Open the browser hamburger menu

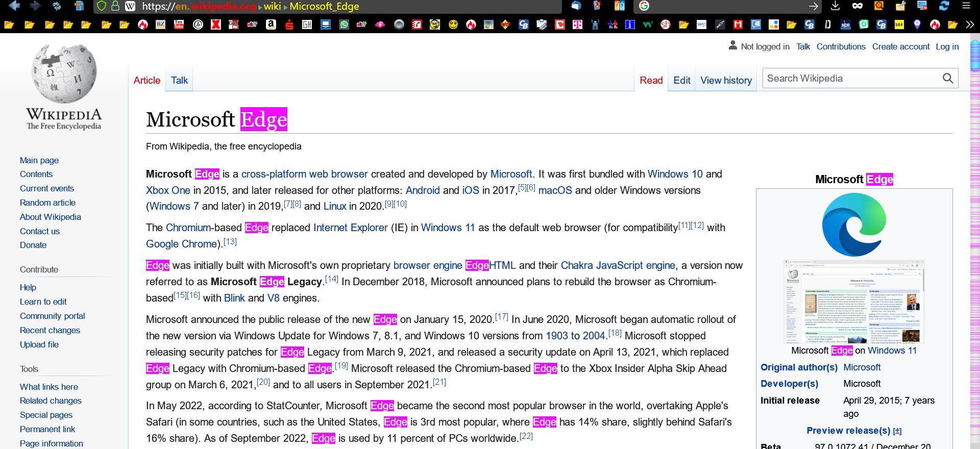click(966, 6)
